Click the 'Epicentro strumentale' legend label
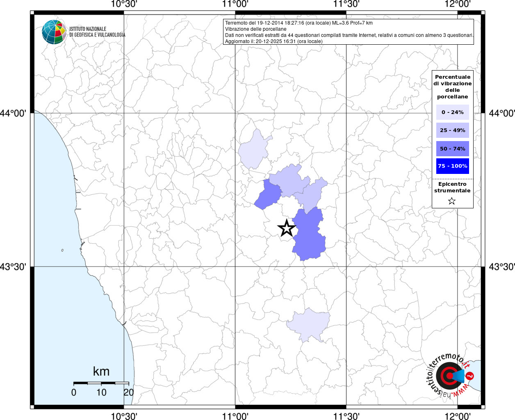 452,187
